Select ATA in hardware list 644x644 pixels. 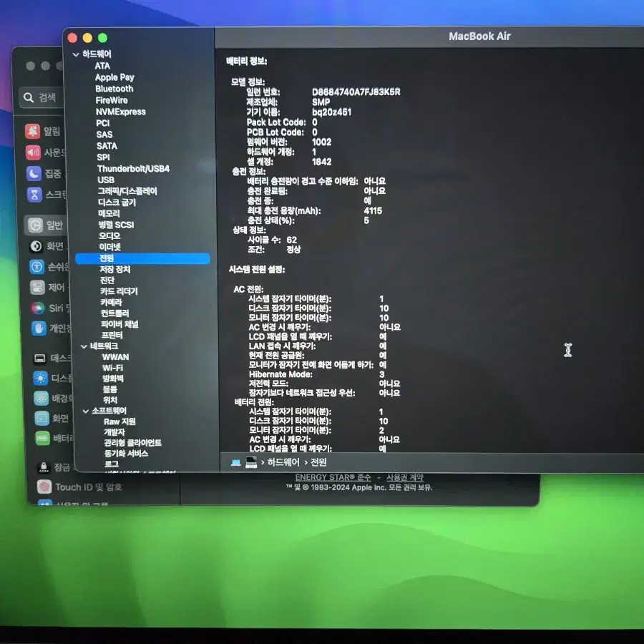pos(102,66)
